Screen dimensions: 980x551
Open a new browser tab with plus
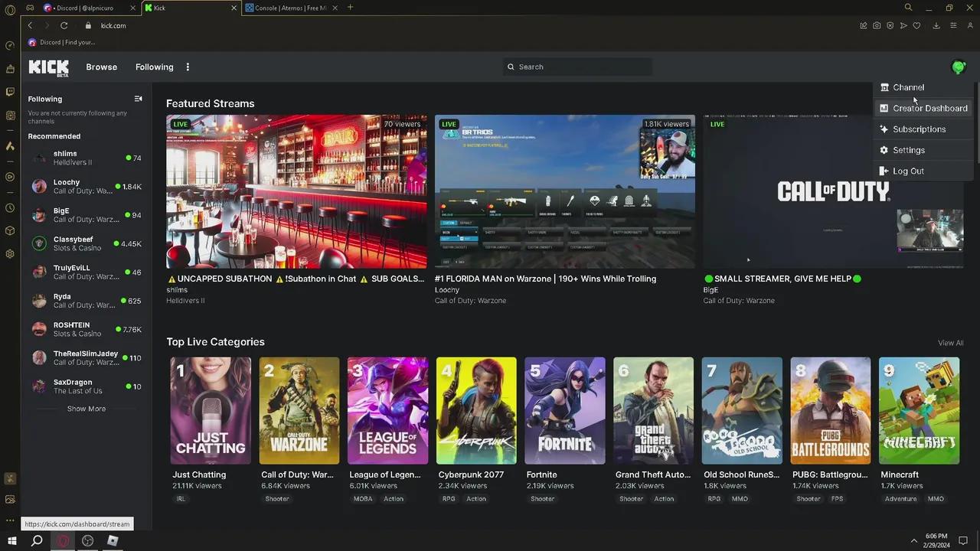pos(351,8)
